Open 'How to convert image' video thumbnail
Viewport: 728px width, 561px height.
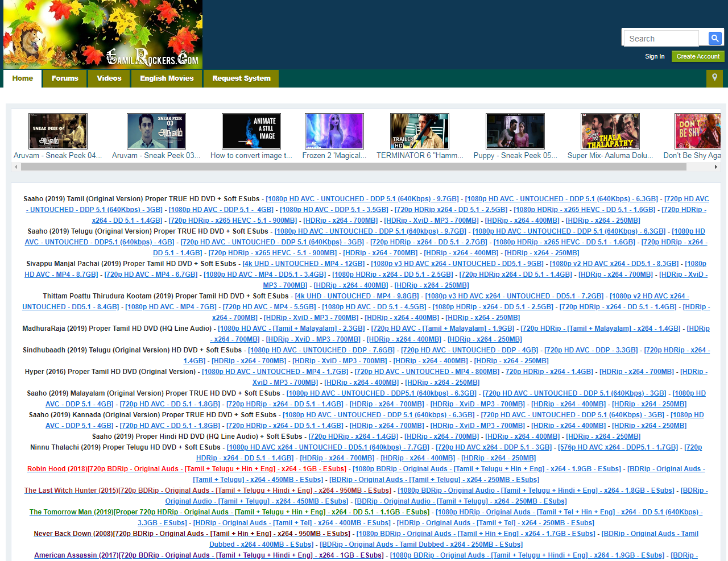[251, 131]
